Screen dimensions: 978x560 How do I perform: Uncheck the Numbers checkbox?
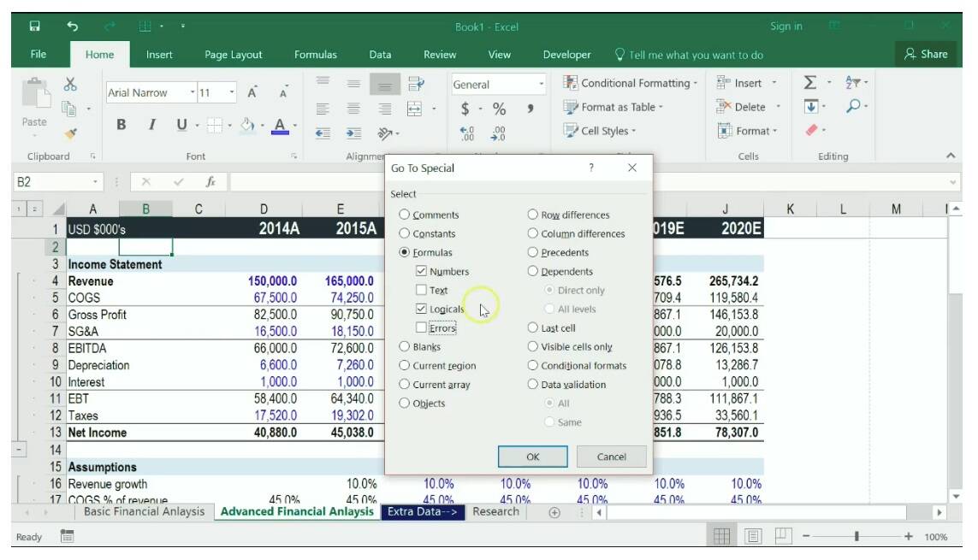(x=421, y=271)
